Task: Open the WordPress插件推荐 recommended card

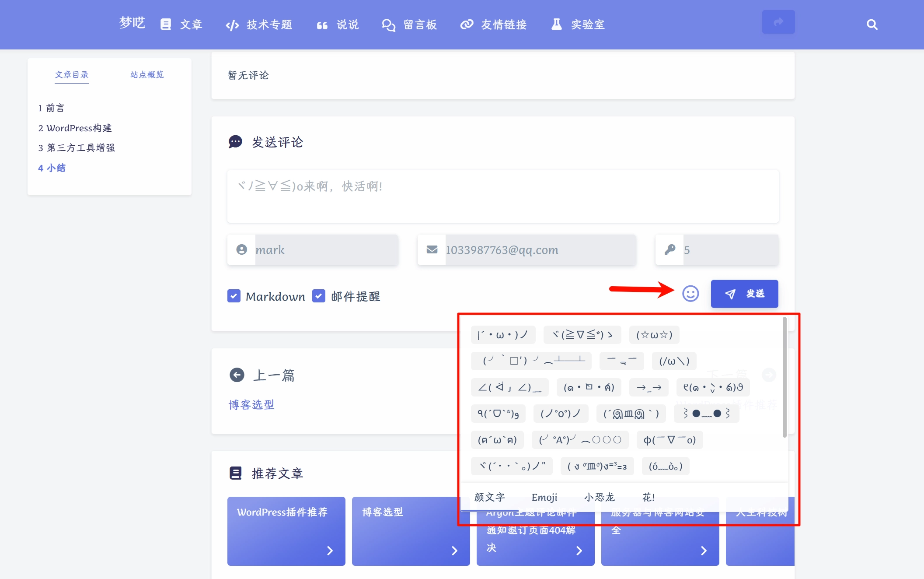Action: click(286, 531)
